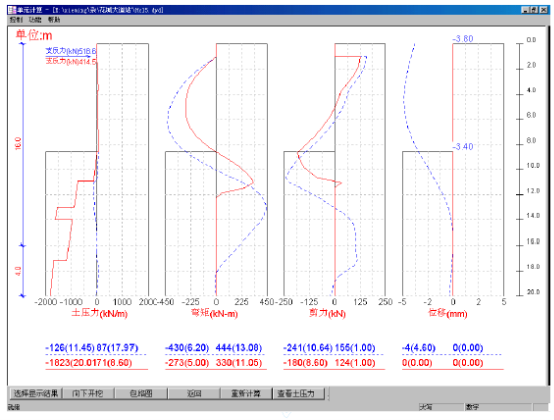554x420 pixels.
Task: Click the 向下开挖 excavate-down button
Action: click(88, 393)
